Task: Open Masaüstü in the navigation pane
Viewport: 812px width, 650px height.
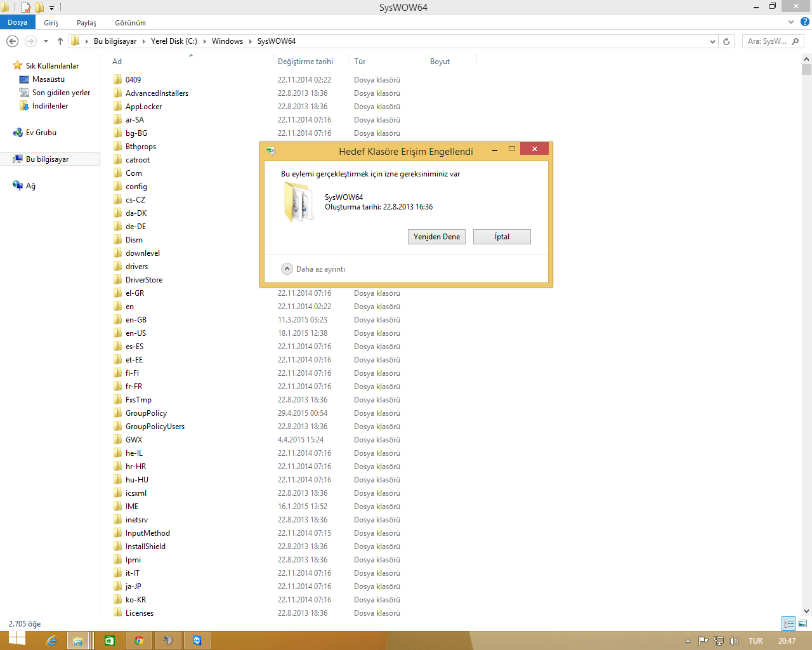Action: tap(48, 79)
